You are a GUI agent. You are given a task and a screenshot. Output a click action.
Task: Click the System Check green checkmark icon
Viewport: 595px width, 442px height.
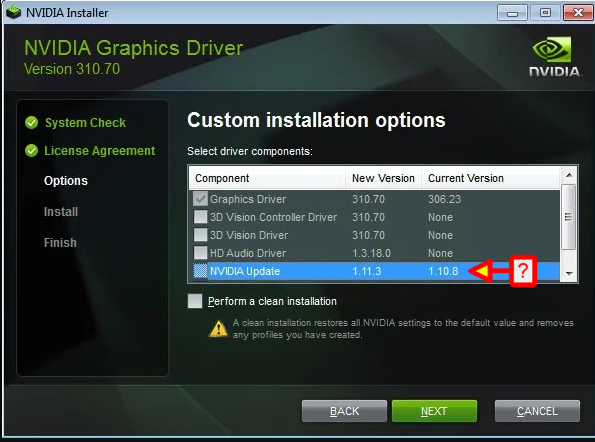pyautogui.click(x=31, y=123)
